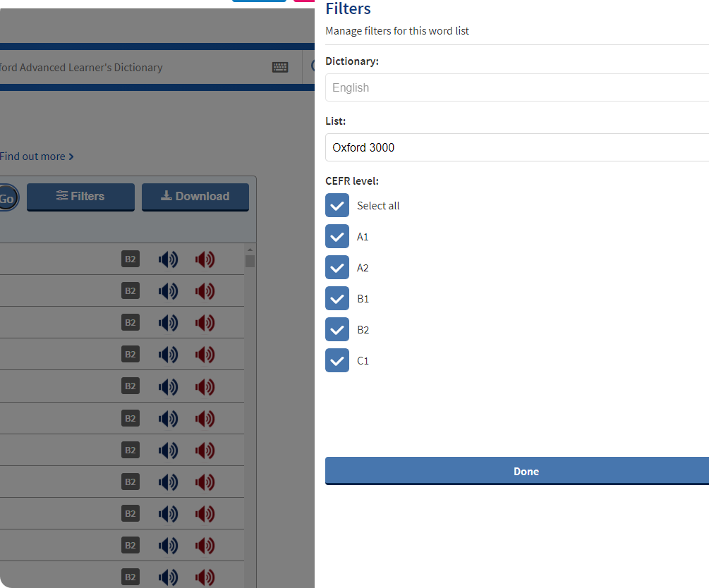709x588 pixels.
Task: Play red audio in last visible B2 row
Action: point(205,577)
